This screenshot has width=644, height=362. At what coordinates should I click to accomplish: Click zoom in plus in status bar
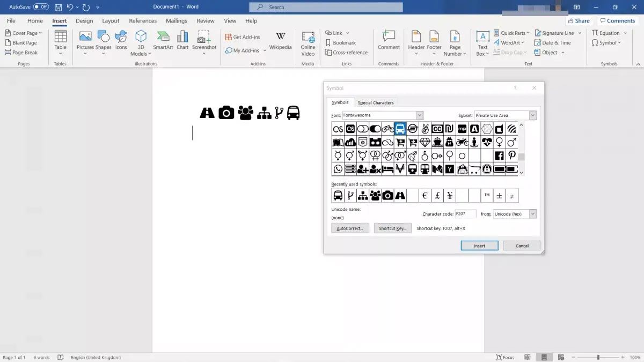(624, 357)
